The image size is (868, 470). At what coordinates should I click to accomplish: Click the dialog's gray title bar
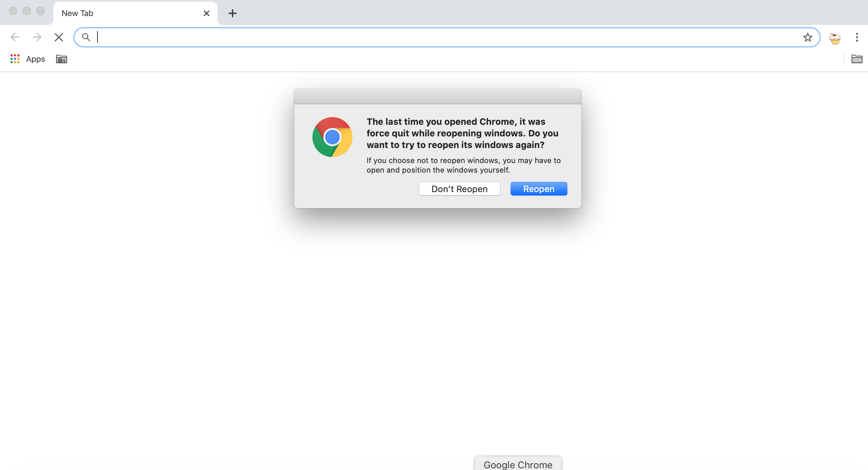pos(437,97)
